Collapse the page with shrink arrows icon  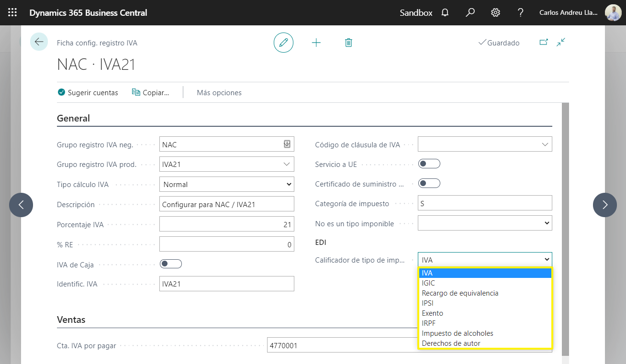(561, 42)
